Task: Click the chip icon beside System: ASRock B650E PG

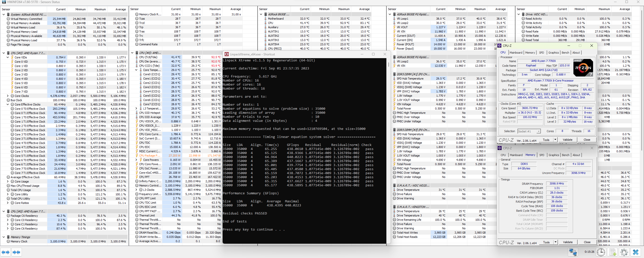Action: coord(8,15)
